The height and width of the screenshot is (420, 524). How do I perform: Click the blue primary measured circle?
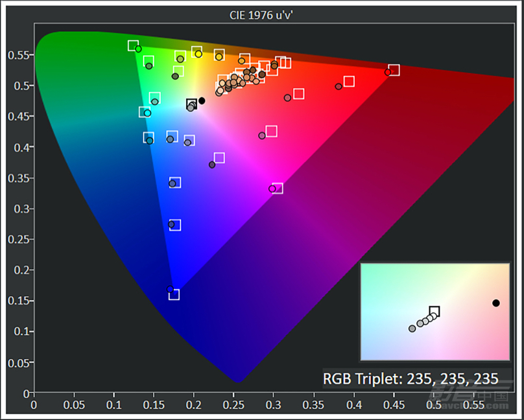pyautogui.click(x=170, y=289)
